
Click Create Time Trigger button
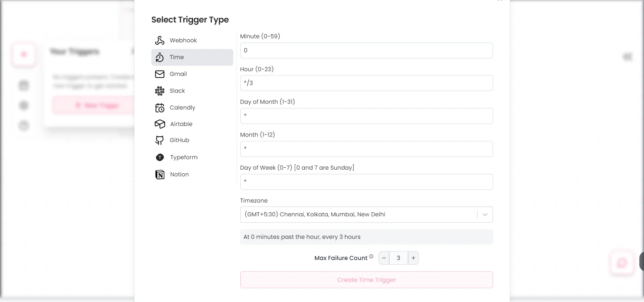366,280
